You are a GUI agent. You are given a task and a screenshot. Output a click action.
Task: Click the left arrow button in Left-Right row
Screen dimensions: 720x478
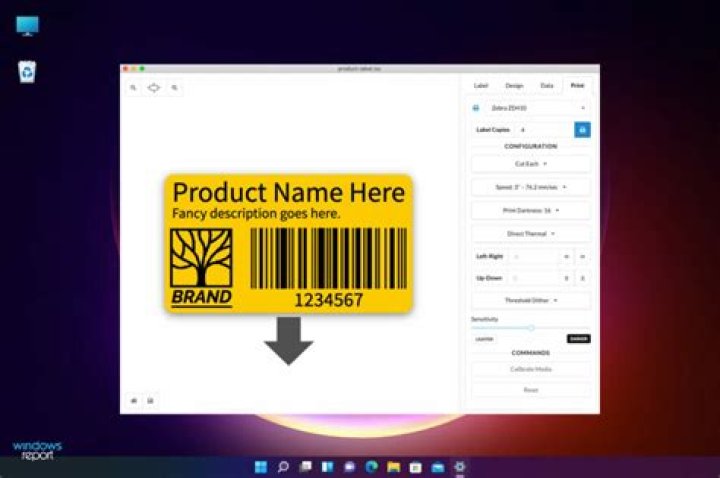click(566, 257)
